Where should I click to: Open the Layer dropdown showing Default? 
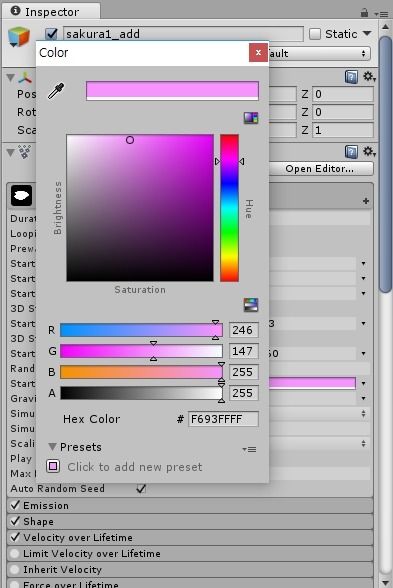coord(320,53)
